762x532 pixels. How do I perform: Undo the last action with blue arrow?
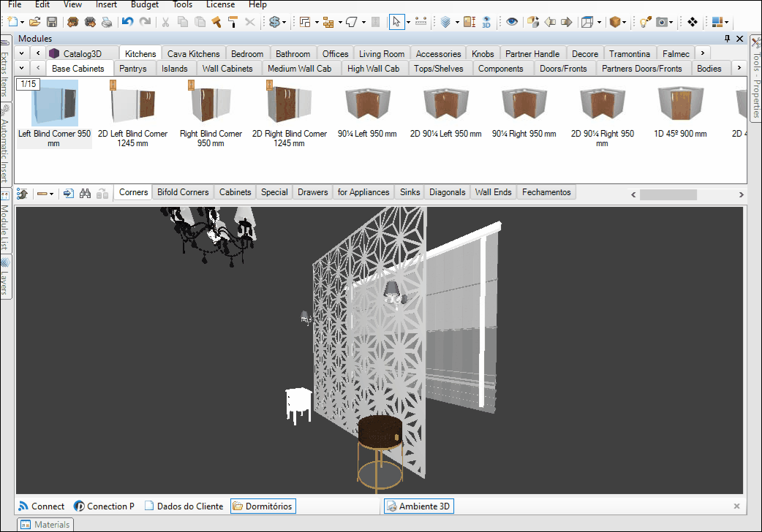(127, 22)
